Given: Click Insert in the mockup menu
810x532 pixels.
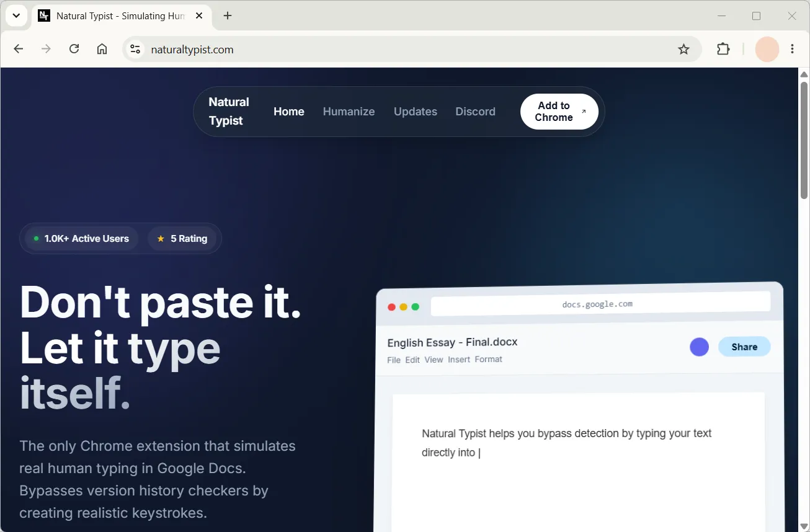Looking at the screenshot, I should [x=459, y=360].
